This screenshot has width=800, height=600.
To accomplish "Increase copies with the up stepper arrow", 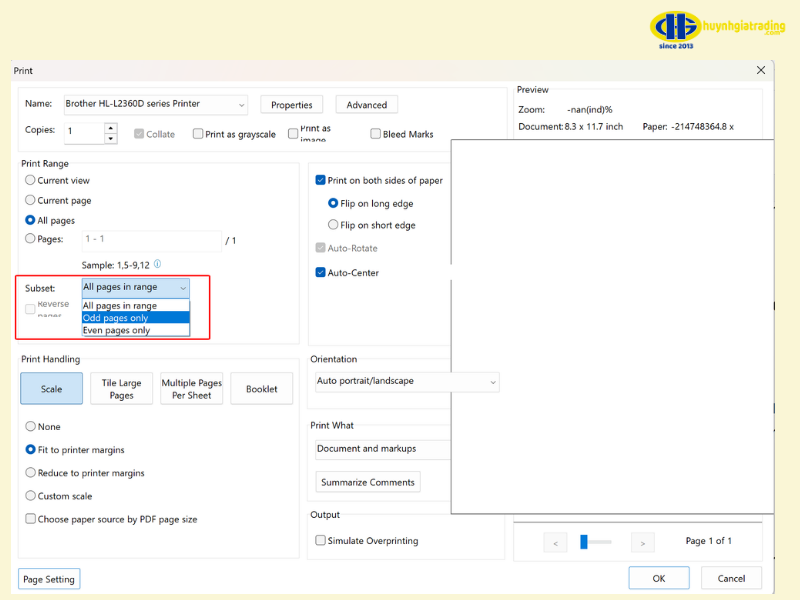I will [x=110, y=127].
